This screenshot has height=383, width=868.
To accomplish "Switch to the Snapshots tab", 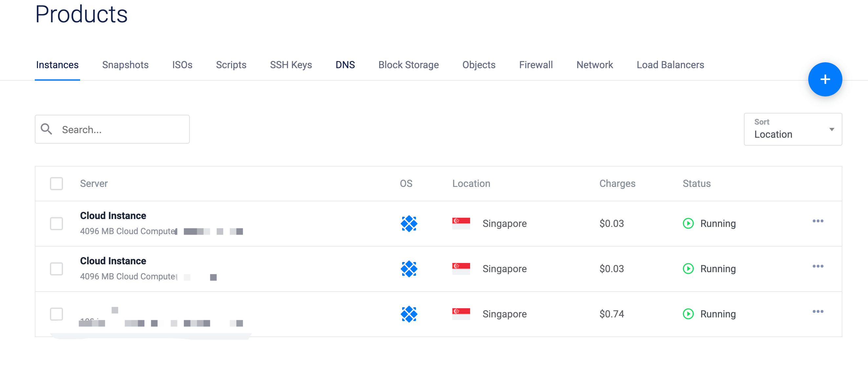I will tap(125, 65).
